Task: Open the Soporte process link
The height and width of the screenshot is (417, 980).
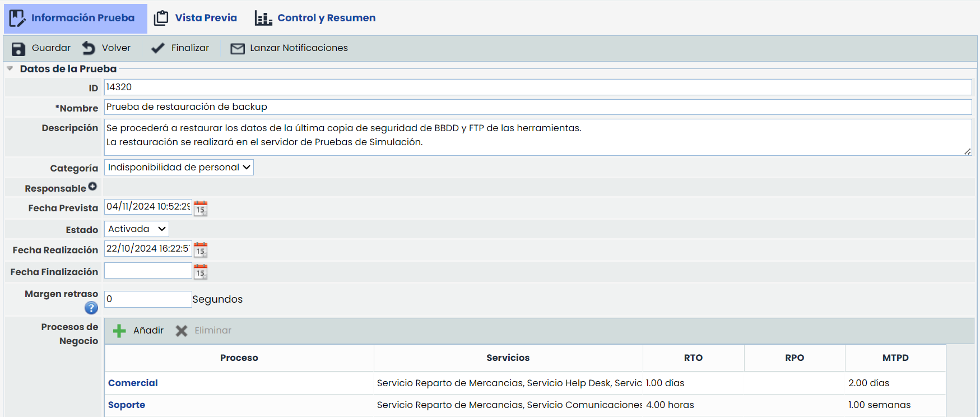Action: coord(127,405)
